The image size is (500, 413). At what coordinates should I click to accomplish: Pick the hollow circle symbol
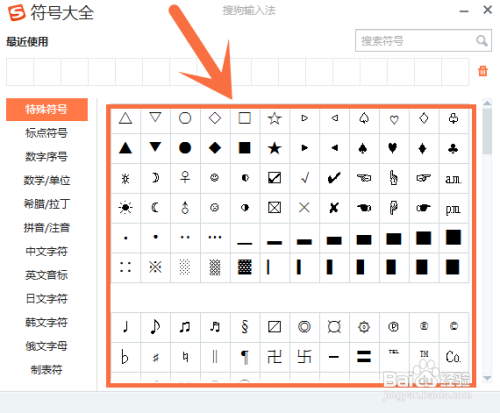click(x=185, y=118)
